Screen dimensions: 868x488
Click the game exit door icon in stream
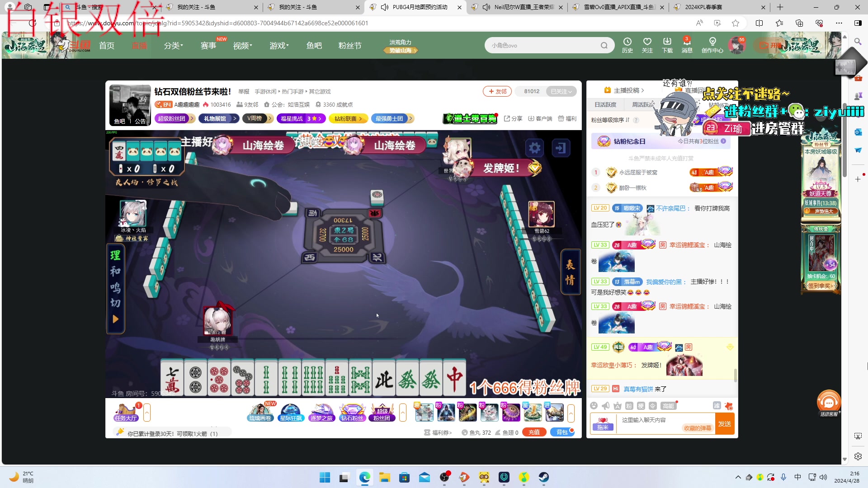pos(561,148)
